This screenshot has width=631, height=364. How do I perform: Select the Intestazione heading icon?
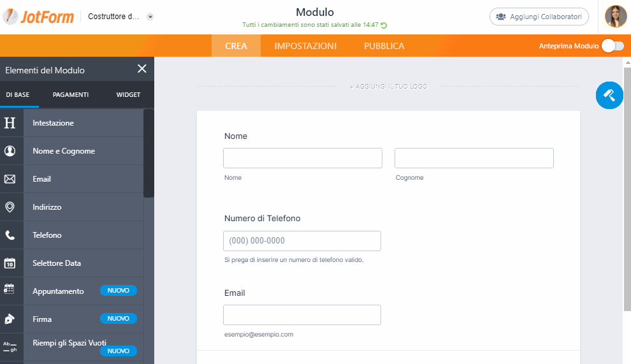click(10, 123)
